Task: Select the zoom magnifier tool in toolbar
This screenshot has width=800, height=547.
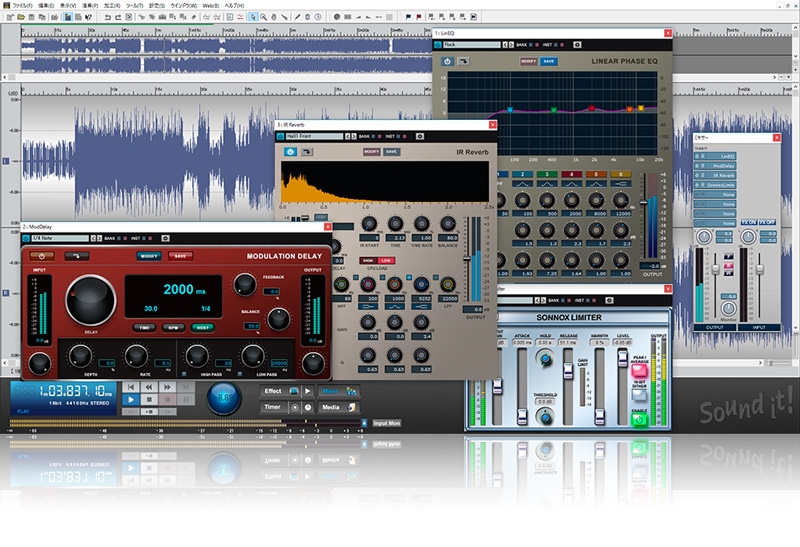Action: tap(264, 17)
